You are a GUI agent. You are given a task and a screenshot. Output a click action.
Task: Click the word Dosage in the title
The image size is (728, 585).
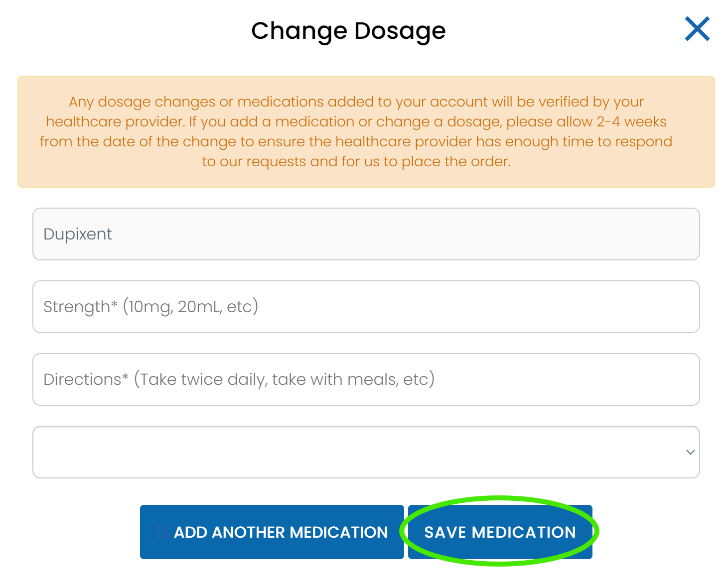[400, 31]
